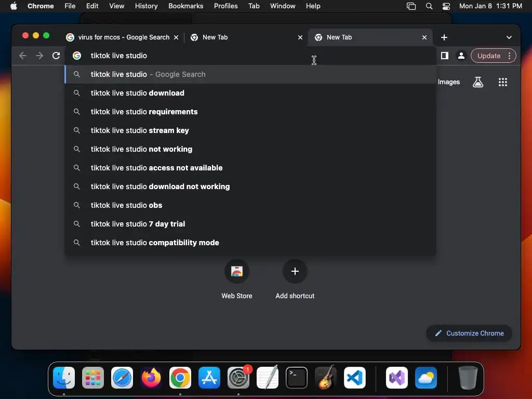Open the Google apps grid icon

503,82
